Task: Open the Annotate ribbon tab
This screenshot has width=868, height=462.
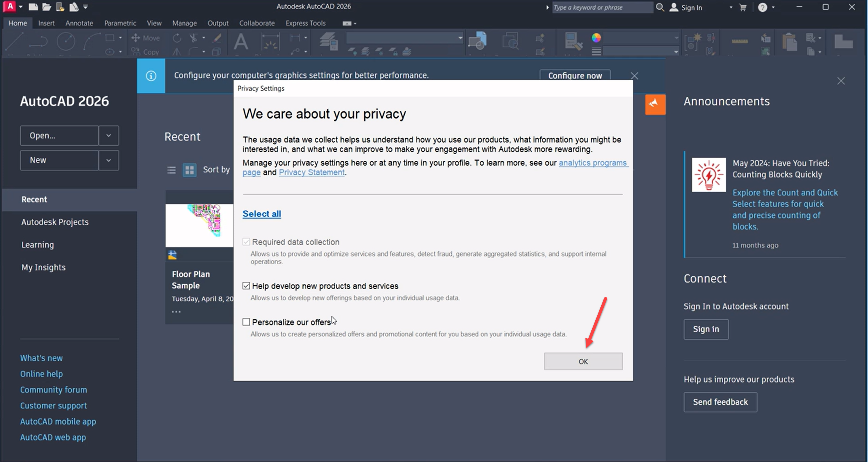Action: pyautogui.click(x=79, y=23)
